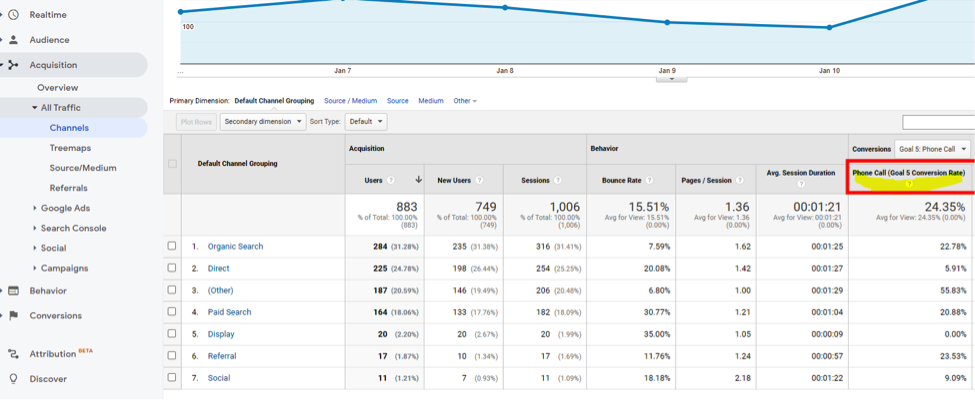
Task: Open the Secondary dimension dropdown
Action: click(x=263, y=122)
